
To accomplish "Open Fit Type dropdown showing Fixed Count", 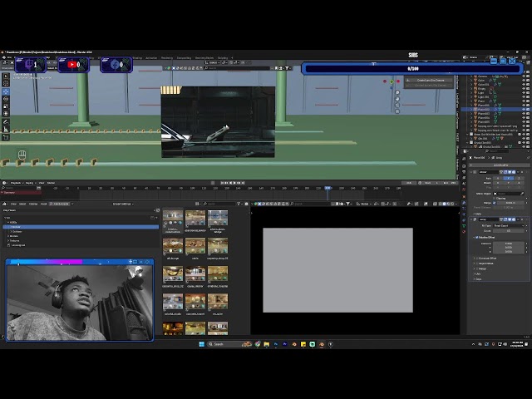I will (510, 225).
